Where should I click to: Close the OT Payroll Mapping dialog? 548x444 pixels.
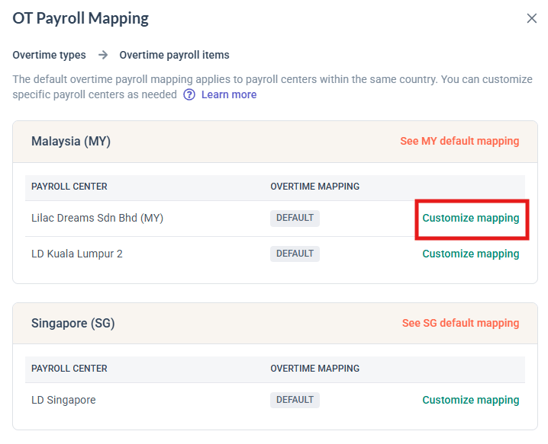coord(531,18)
